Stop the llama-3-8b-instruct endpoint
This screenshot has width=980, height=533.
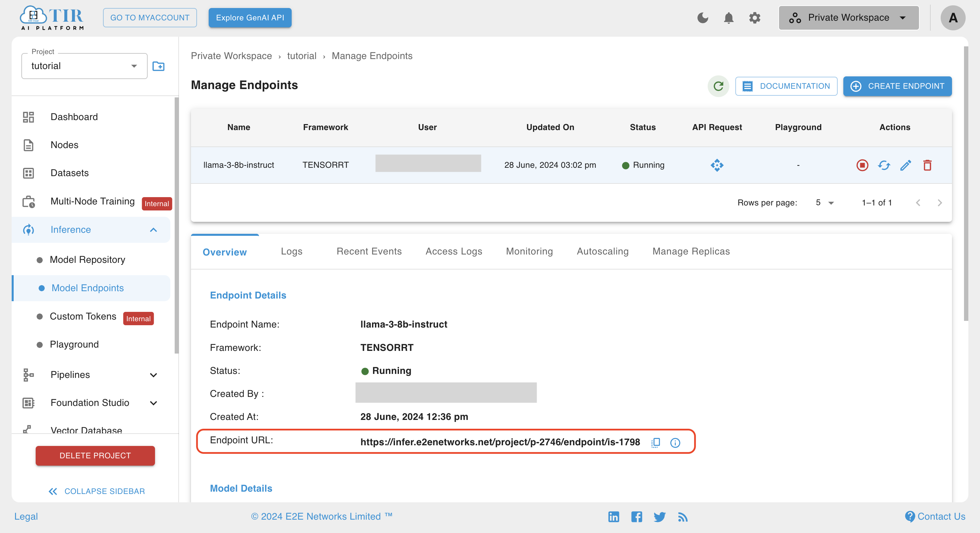tap(862, 165)
